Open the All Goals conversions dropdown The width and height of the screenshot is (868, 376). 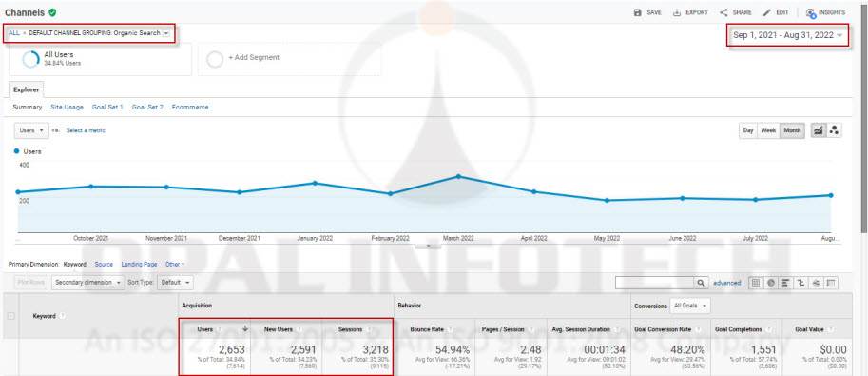[690, 305]
